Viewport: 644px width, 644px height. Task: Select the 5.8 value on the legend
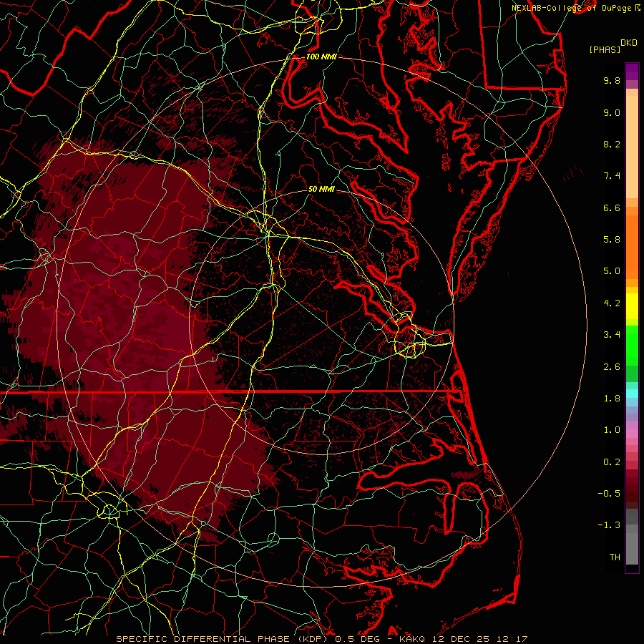pos(612,240)
